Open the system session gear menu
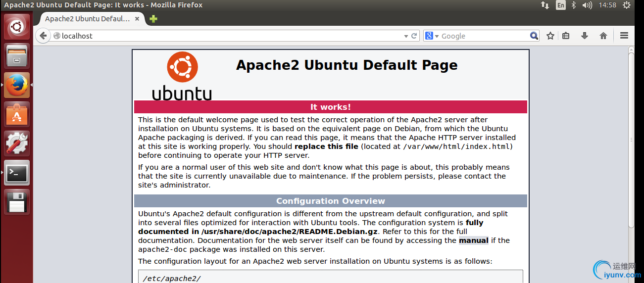This screenshot has height=283, width=644. [628, 5]
